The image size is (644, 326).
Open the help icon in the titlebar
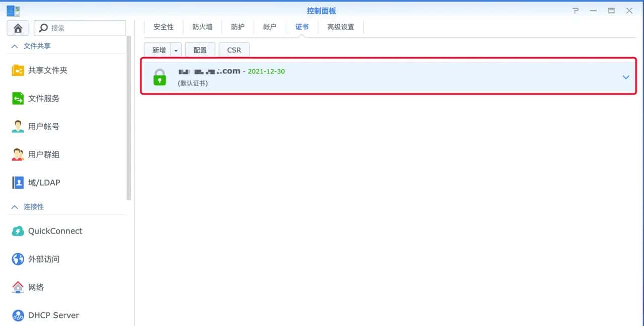click(575, 10)
